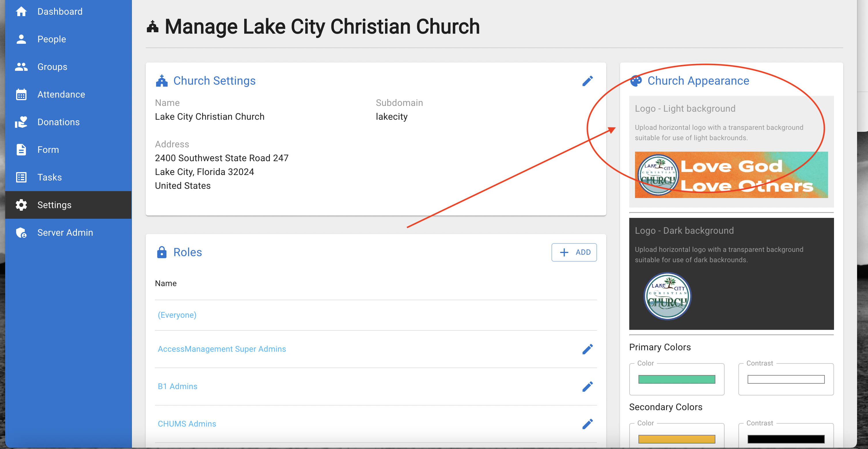Open the Attendance calendar icon
Image resolution: width=868 pixels, height=449 pixels.
pos(21,94)
